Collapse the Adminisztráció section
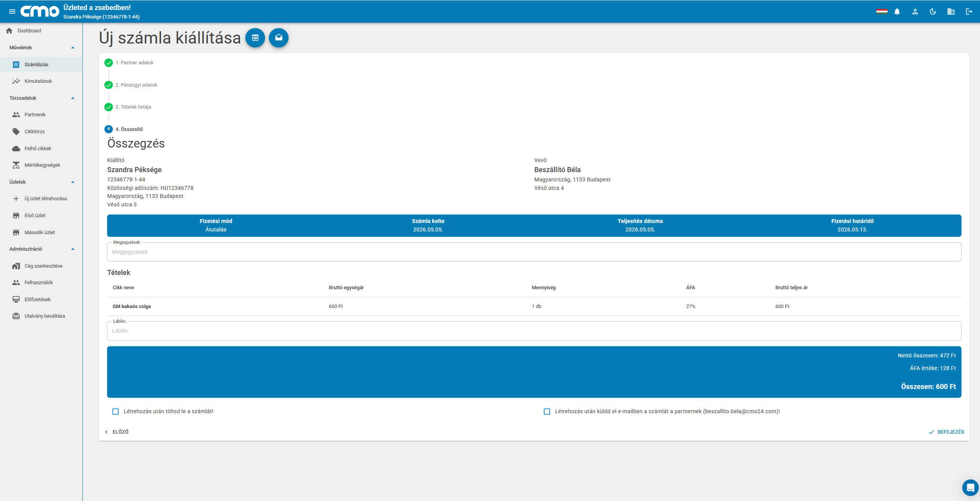 [41, 249]
